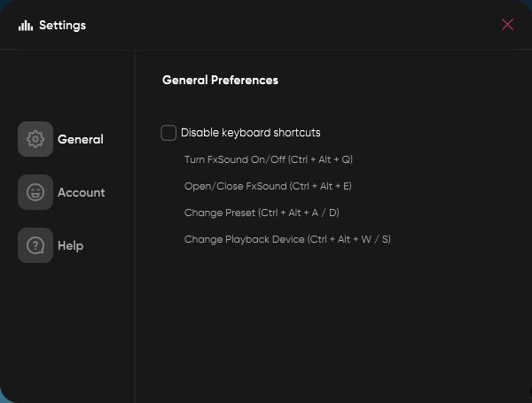Click the 'Change Preset' shortcut description
Image resolution: width=532 pixels, height=403 pixels.
pos(219,213)
